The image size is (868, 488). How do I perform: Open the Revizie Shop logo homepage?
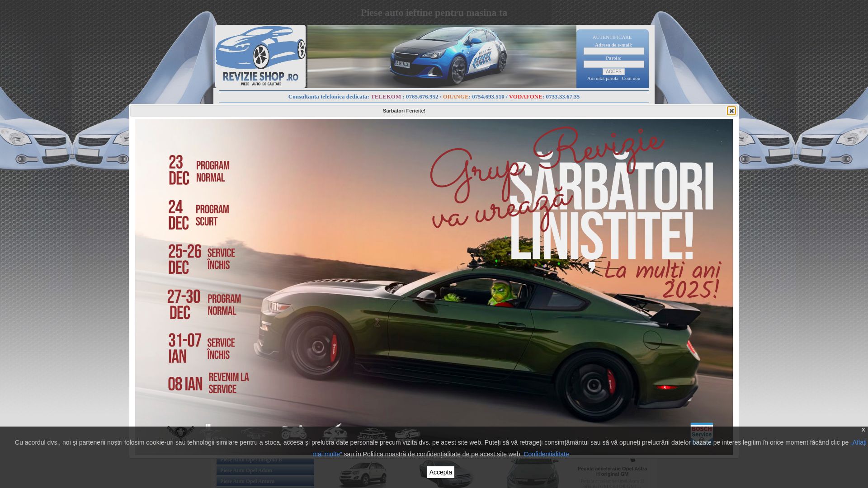(x=260, y=56)
